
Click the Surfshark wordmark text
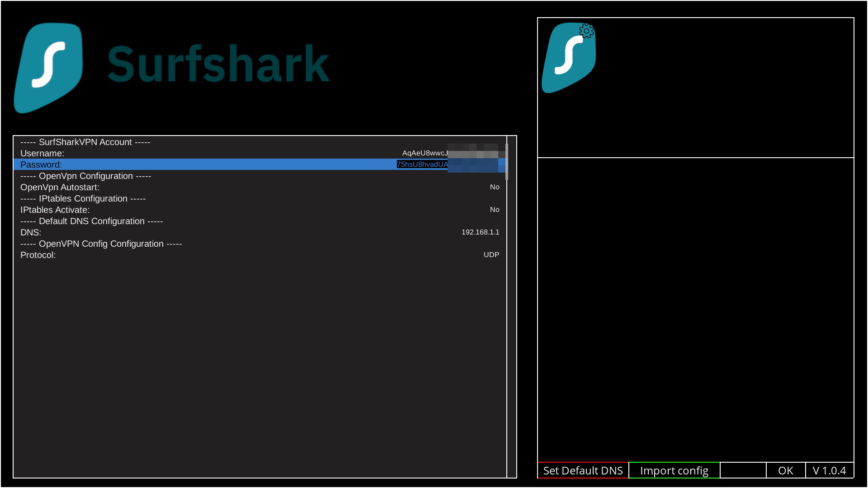[x=218, y=64]
